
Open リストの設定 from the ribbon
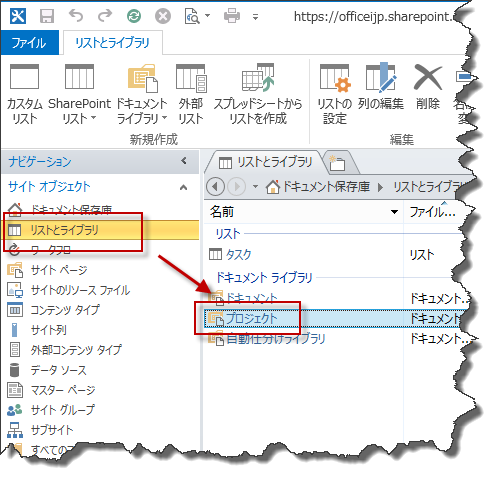(x=335, y=94)
